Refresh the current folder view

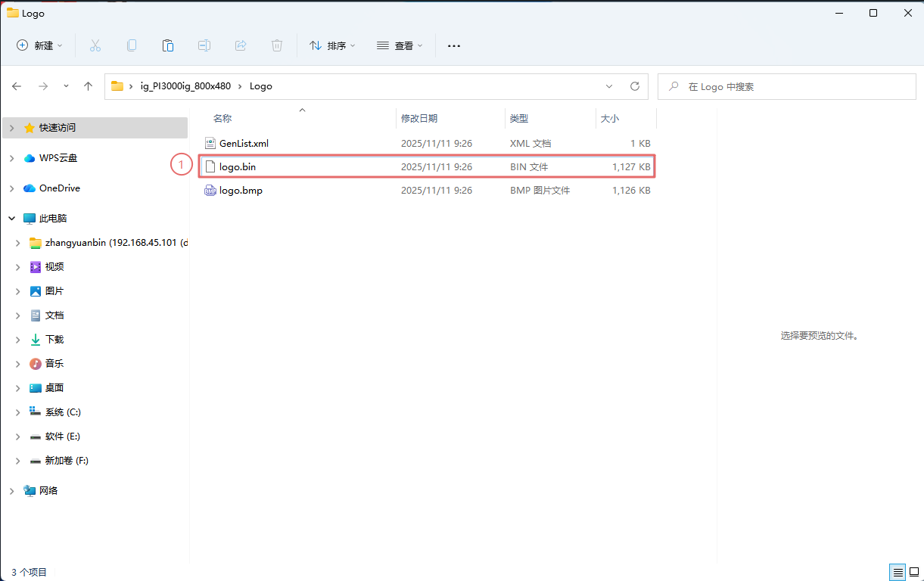635,86
